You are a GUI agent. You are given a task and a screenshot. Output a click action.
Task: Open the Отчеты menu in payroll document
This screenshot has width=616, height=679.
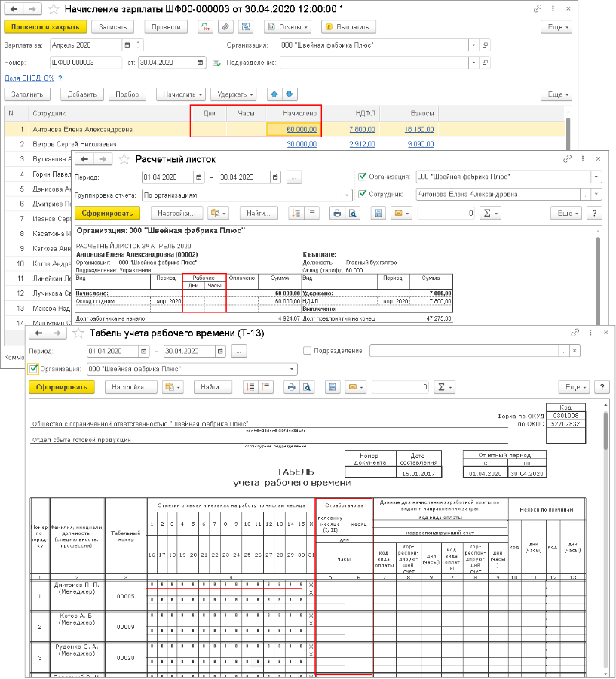click(x=287, y=27)
